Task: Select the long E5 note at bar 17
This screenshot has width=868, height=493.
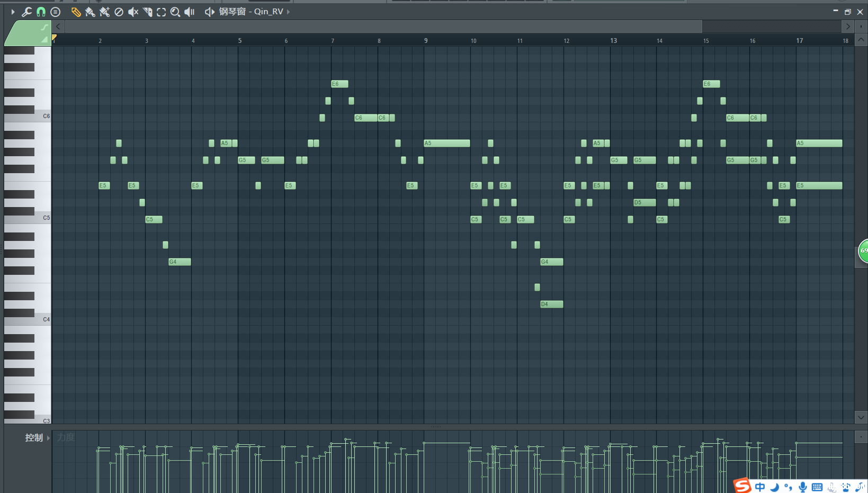Action: (819, 185)
